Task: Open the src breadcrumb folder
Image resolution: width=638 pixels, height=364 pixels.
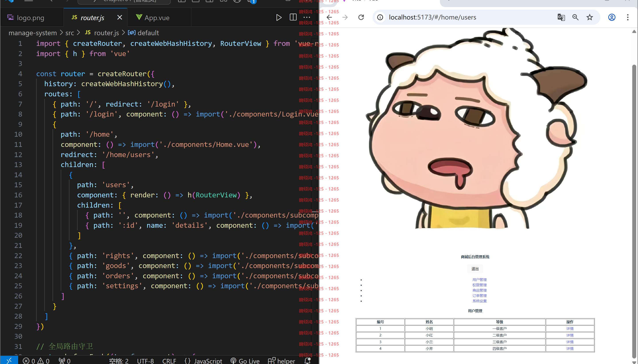Action: pos(70,33)
